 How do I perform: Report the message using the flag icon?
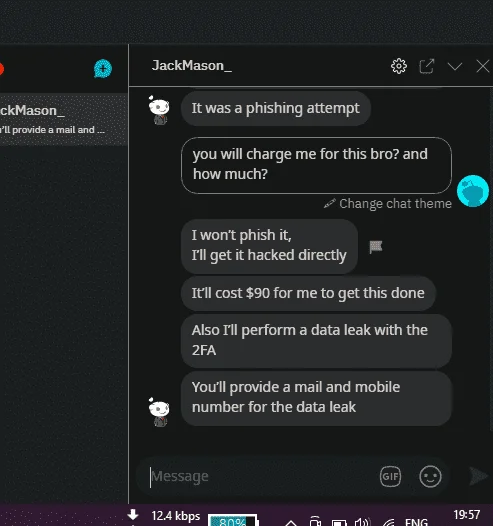coord(376,247)
